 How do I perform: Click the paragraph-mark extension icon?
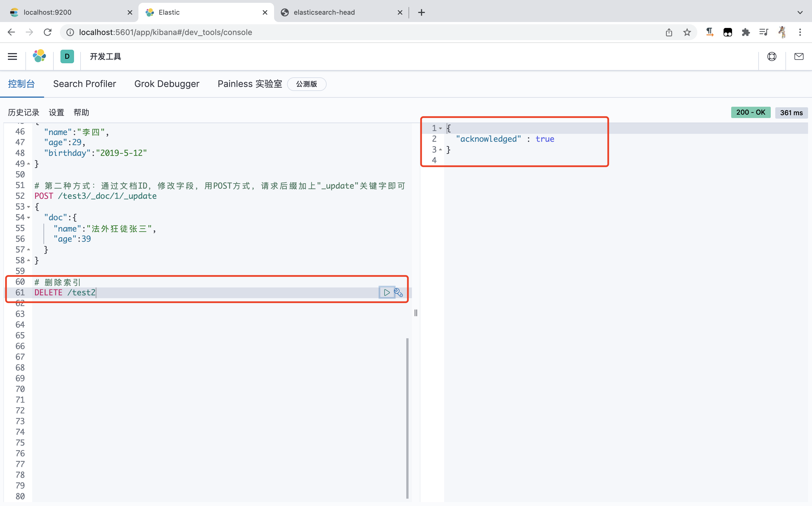click(709, 32)
